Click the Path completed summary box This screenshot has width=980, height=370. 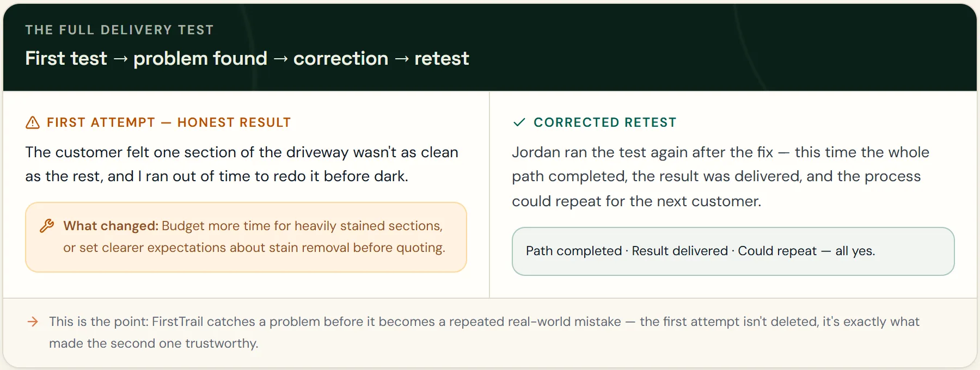(733, 251)
